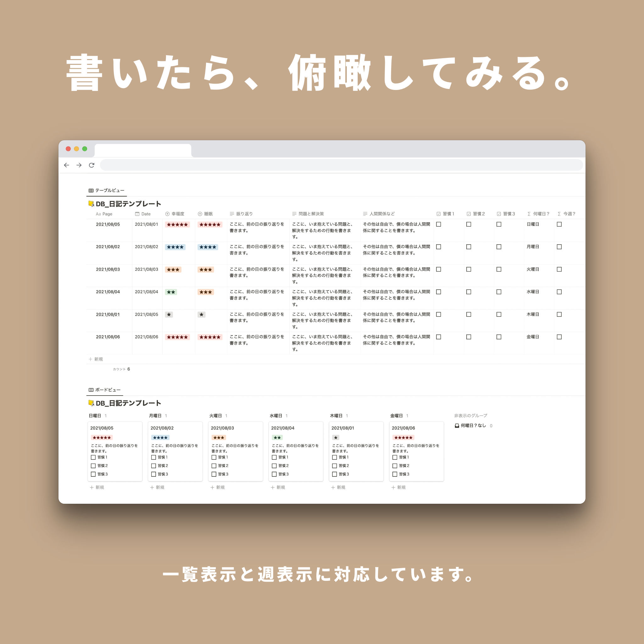Add new card under 日曜日 column

97,487
